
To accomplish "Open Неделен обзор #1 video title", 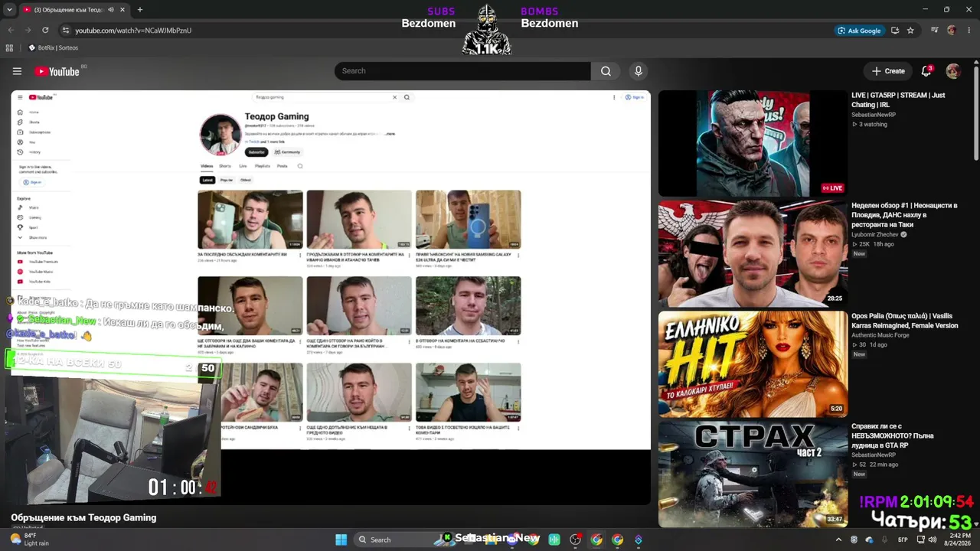I will [904, 215].
